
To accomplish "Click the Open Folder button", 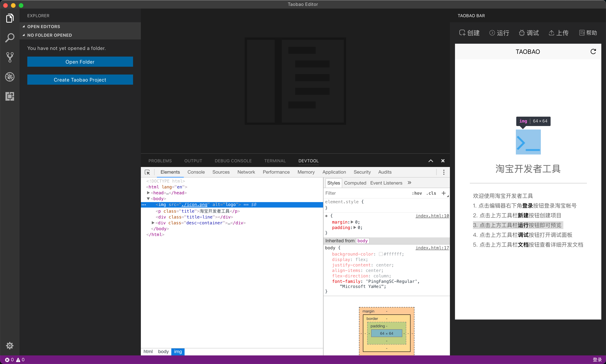I will point(80,62).
